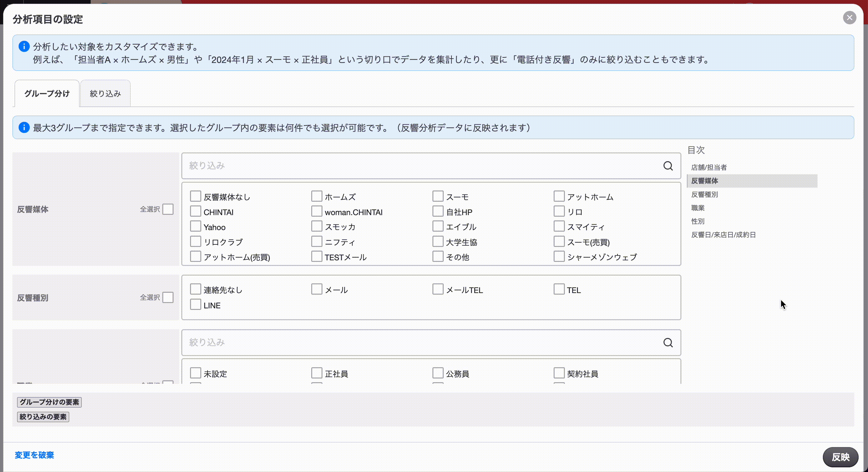Screen dimensions: 868x472
Task: Check the メール checkbox
Action: point(317,289)
